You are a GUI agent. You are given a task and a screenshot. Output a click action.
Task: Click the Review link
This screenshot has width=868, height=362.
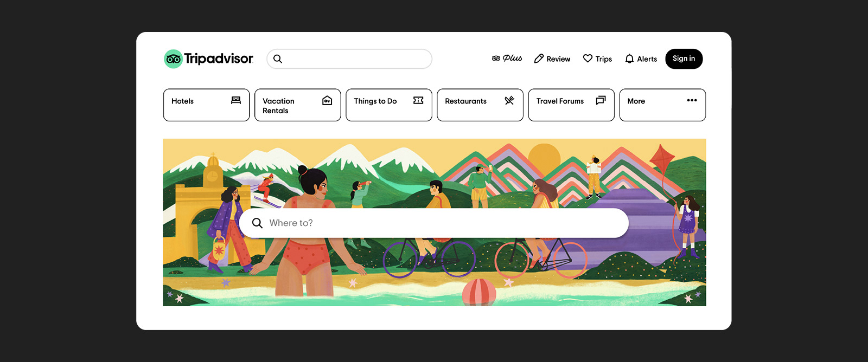point(552,59)
